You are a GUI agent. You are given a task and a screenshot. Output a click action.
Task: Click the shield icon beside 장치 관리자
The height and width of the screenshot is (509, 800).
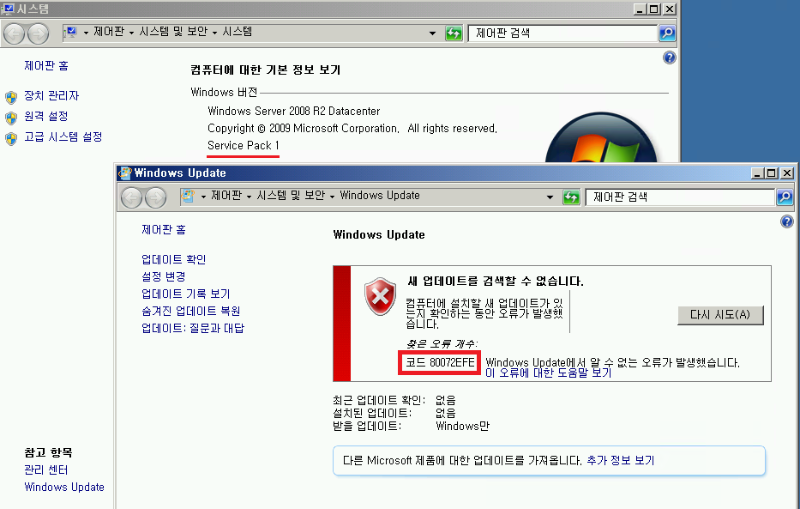pos(11,97)
